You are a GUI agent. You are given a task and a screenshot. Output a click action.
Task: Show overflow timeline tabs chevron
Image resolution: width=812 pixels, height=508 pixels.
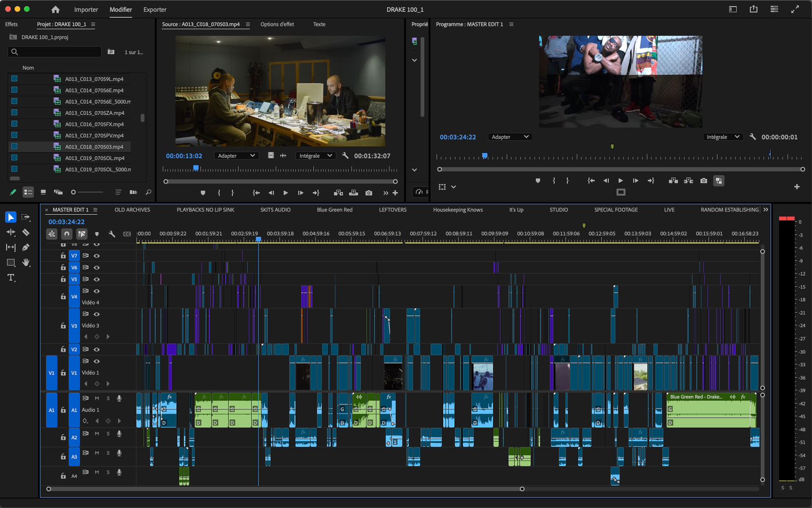point(765,210)
